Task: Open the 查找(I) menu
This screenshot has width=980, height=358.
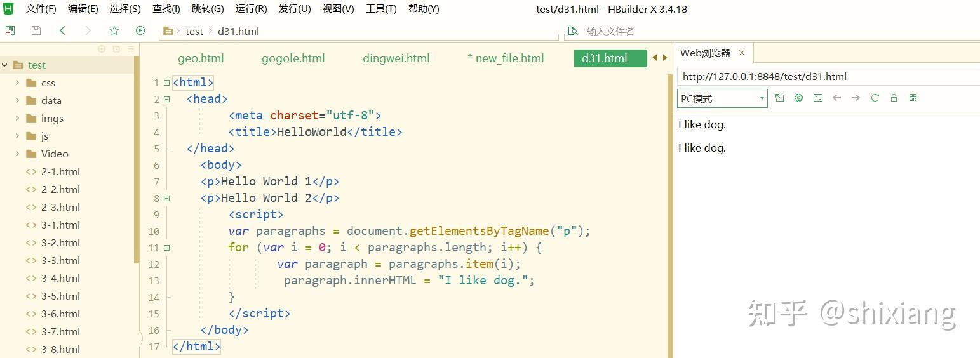Action: pos(166,9)
